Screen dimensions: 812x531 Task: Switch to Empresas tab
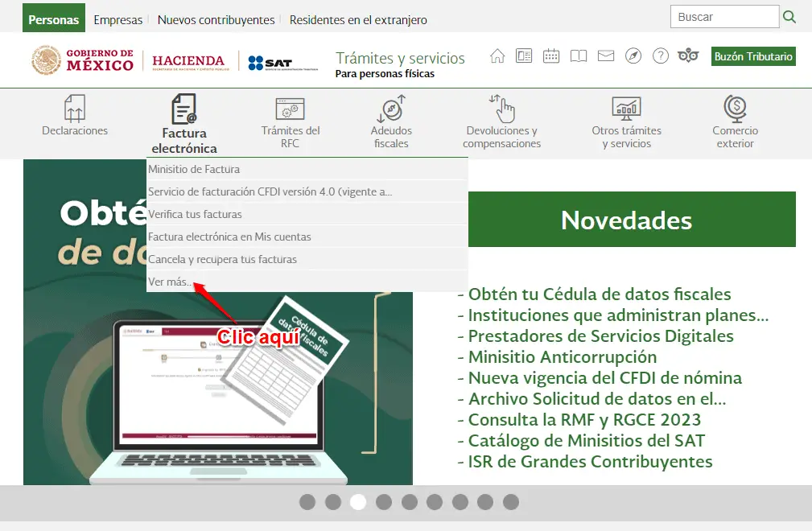(x=117, y=19)
